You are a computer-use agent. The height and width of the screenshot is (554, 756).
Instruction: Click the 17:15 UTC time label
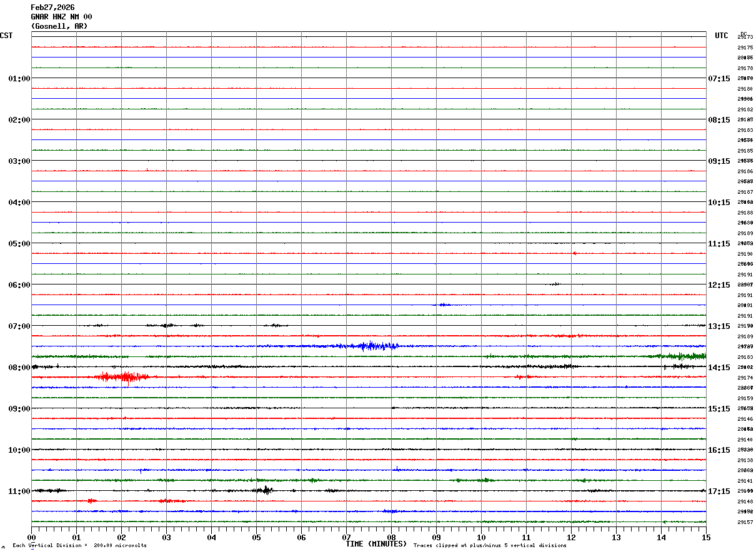(x=719, y=491)
